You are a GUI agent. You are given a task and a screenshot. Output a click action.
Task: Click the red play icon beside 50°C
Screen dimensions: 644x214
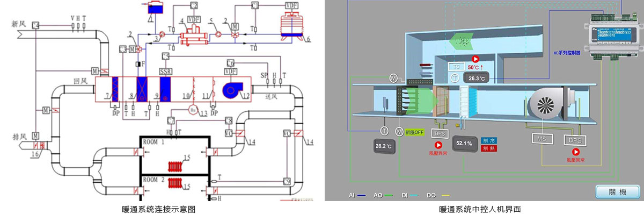coord(475,59)
